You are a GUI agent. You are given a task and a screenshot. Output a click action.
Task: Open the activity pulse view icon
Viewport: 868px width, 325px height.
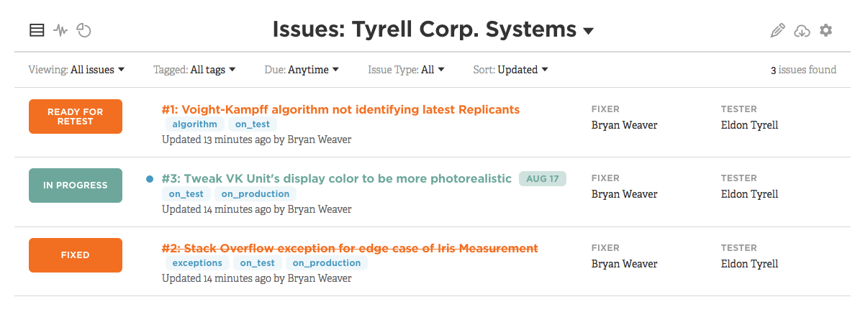pyautogui.click(x=60, y=30)
